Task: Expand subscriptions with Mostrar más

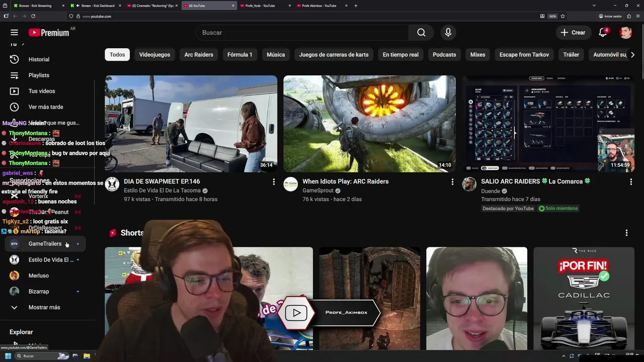Action: coord(44,307)
